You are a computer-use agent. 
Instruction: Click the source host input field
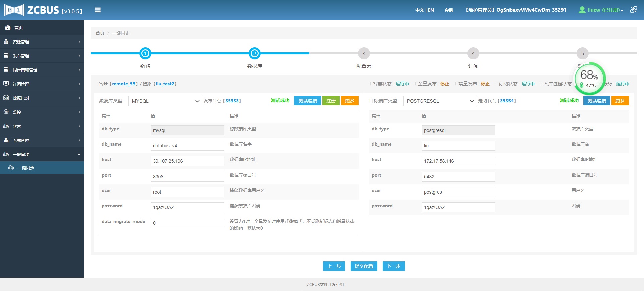[x=187, y=161]
